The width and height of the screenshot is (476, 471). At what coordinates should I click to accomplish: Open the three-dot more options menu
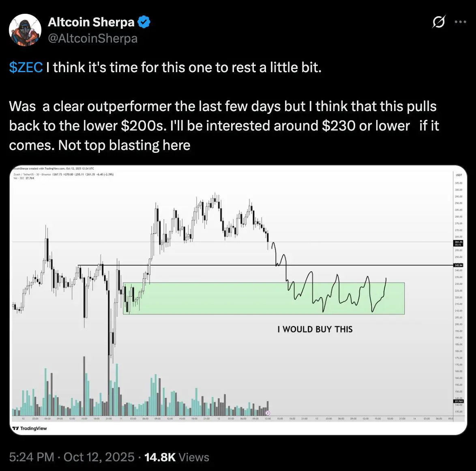[x=461, y=22]
